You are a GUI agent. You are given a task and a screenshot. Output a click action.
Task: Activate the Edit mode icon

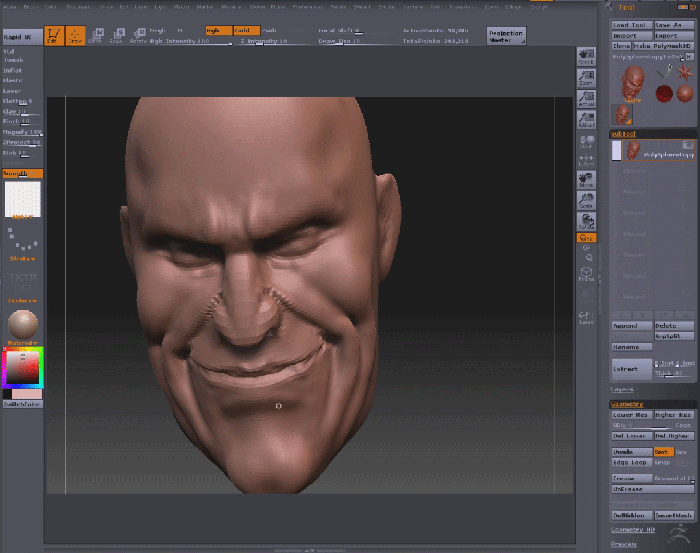coord(54,36)
